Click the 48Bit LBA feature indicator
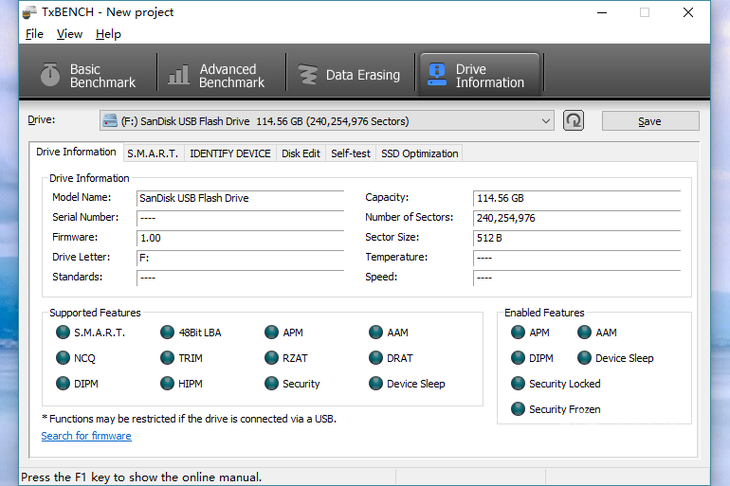Image resolution: width=730 pixels, height=486 pixels. click(167, 332)
